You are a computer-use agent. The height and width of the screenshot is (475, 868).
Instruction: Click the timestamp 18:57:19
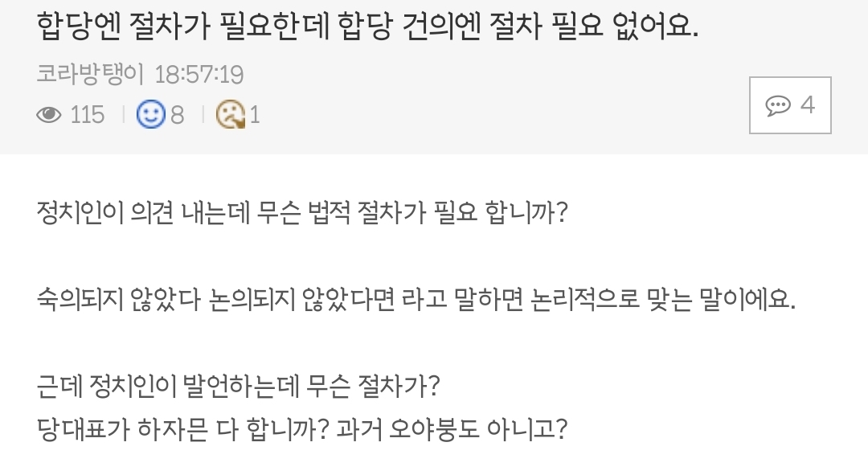click(199, 75)
